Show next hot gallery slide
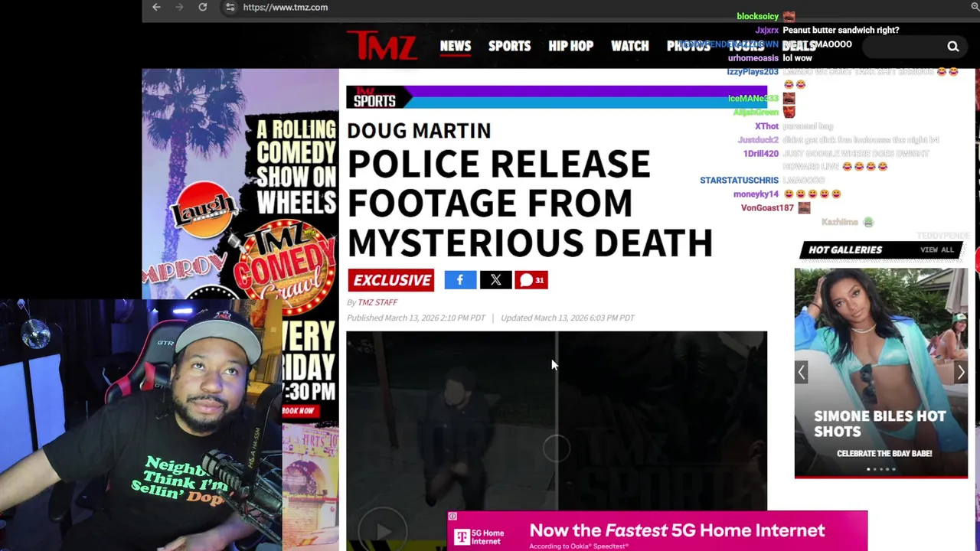This screenshot has width=980, height=551. 961,372
